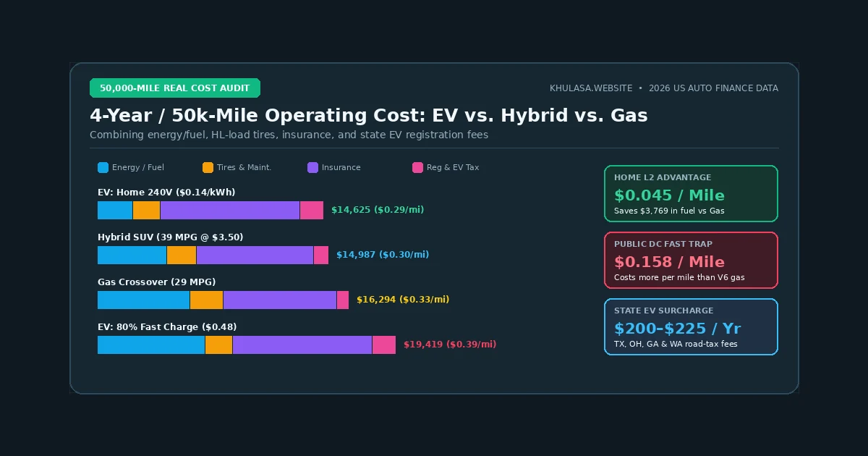Viewport: 868px width, 456px height.
Task: Click the blue energy segment of Fast Charge bar
Action: tap(151, 345)
